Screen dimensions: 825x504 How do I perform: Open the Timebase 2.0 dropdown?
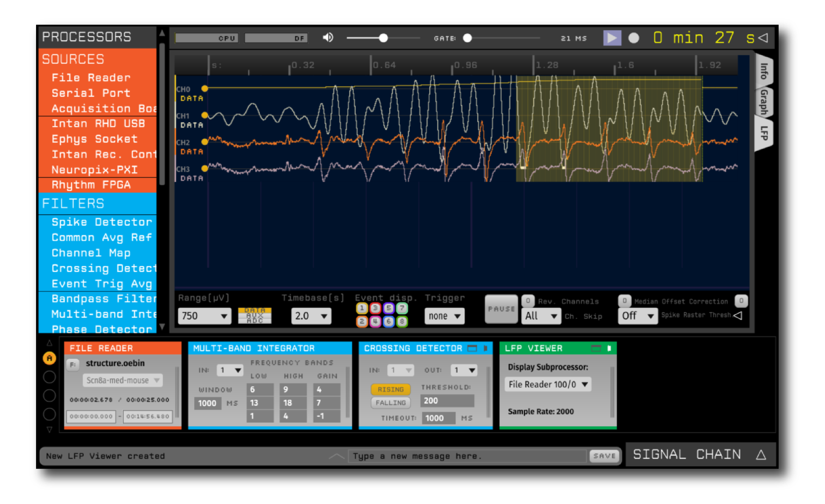[311, 316]
